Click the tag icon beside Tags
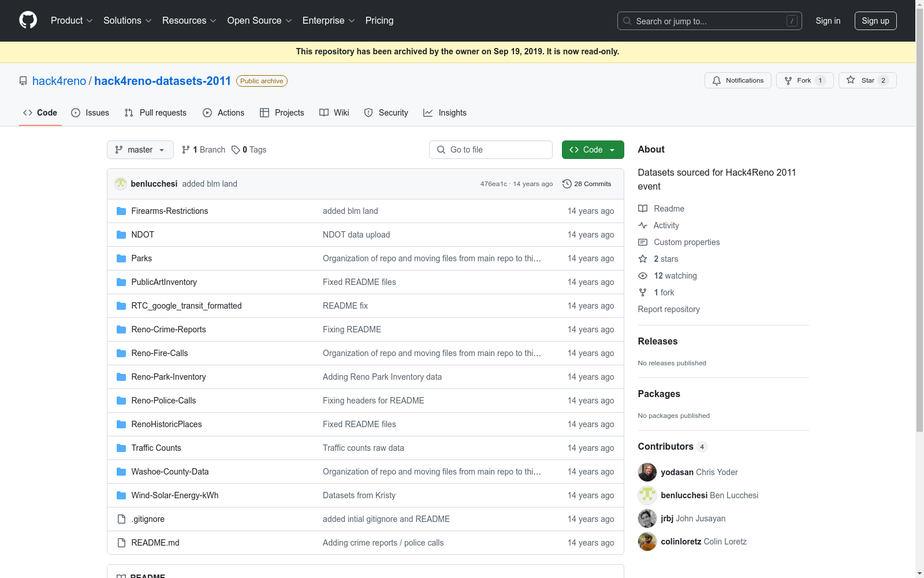 coord(236,150)
